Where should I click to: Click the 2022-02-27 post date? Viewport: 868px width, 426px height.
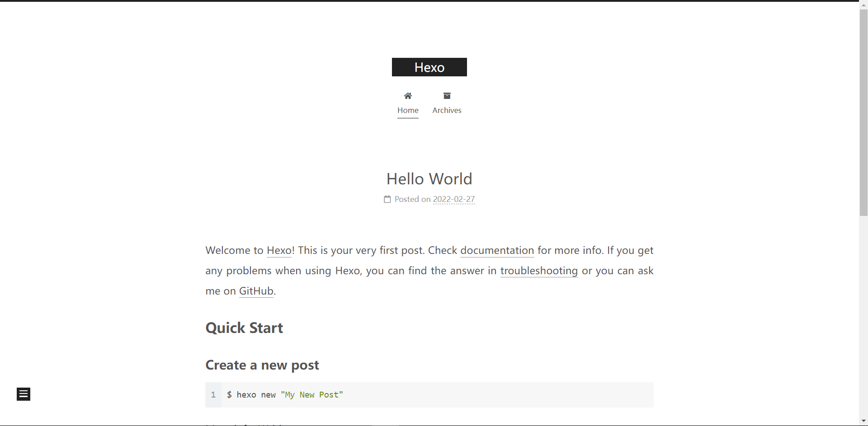454,199
